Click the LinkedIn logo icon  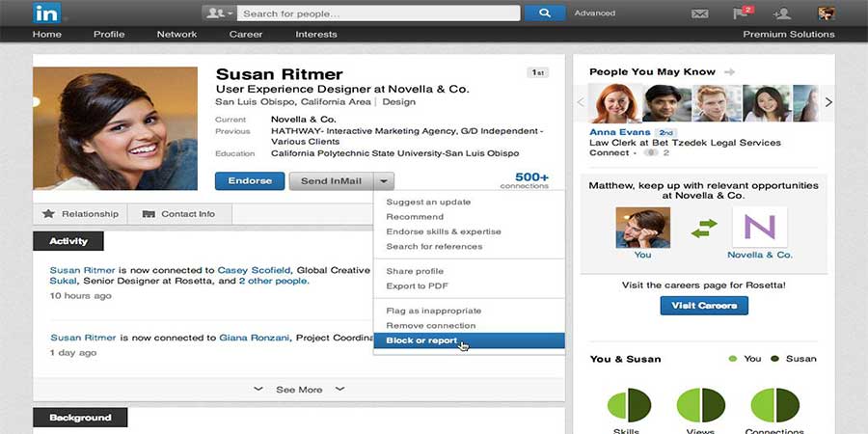point(45,13)
